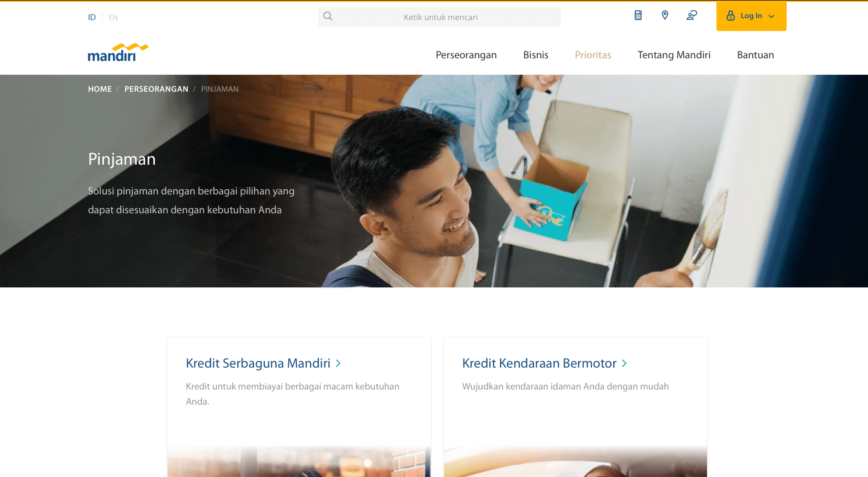Open the Bisnis menu

[x=536, y=55]
